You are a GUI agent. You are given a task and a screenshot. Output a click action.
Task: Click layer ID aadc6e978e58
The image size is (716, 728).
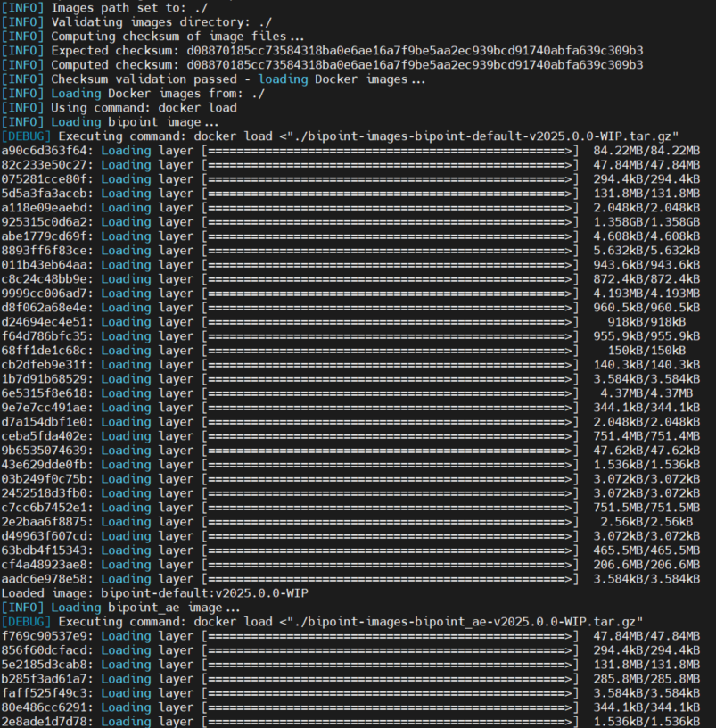pyautogui.click(x=44, y=579)
